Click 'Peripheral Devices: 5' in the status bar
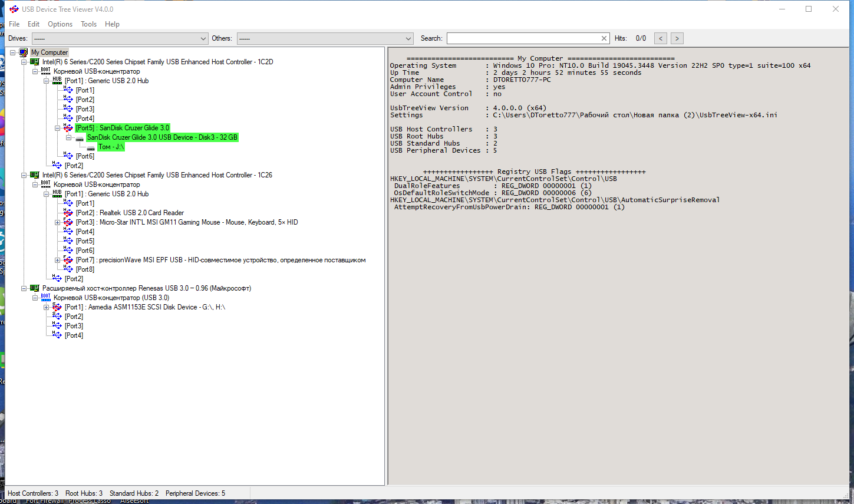 coord(195,493)
